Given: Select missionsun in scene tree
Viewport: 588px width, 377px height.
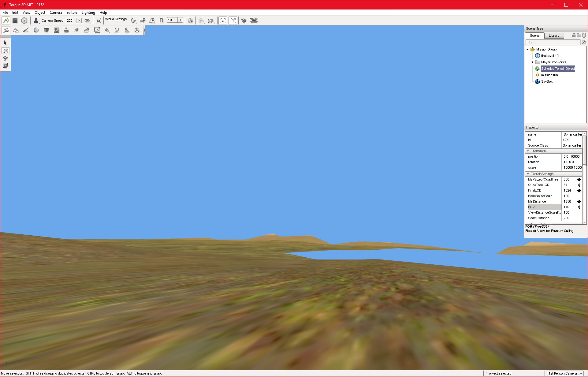Looking at the screenshot, I should (x=549, y=75).
